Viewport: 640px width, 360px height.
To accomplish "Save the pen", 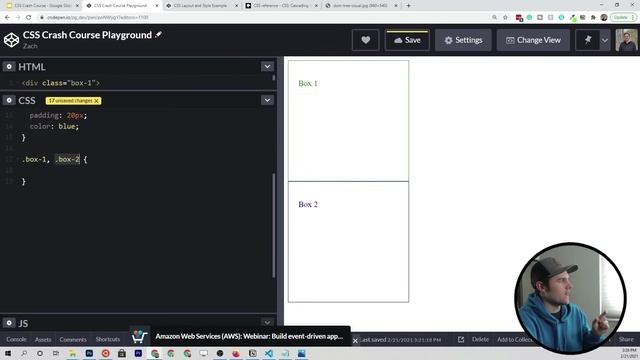I will click(x=407, y=40).
